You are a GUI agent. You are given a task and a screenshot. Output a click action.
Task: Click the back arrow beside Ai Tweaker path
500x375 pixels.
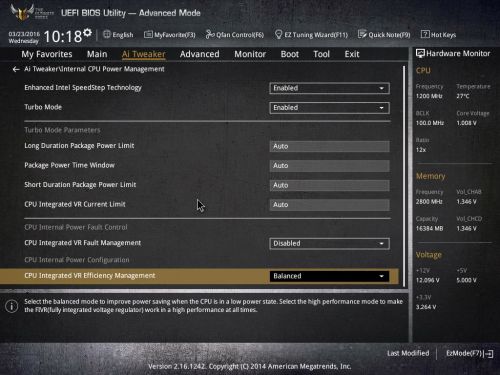click(x=16, y=69)
